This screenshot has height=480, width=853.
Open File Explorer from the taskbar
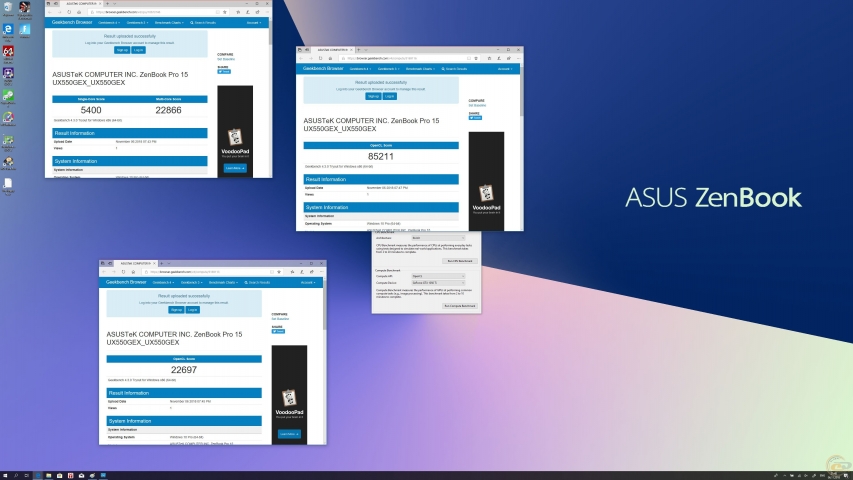coord(48,475)
